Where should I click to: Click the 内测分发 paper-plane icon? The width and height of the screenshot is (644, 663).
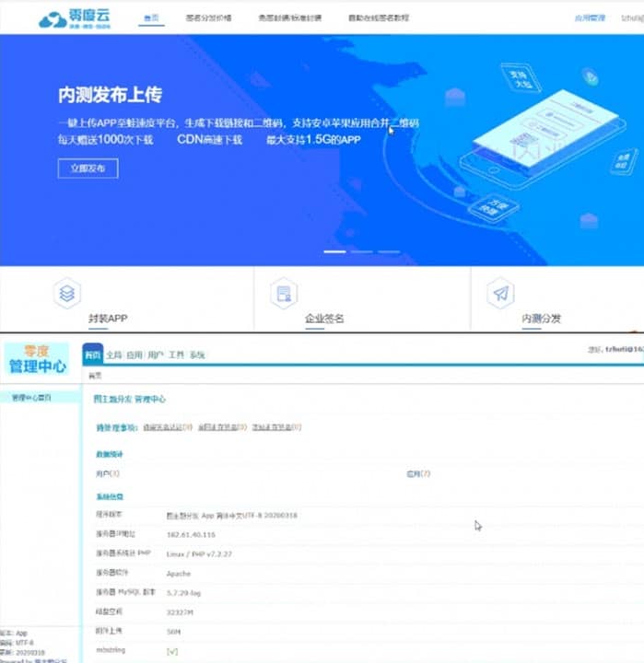click(x=500, y=293)
